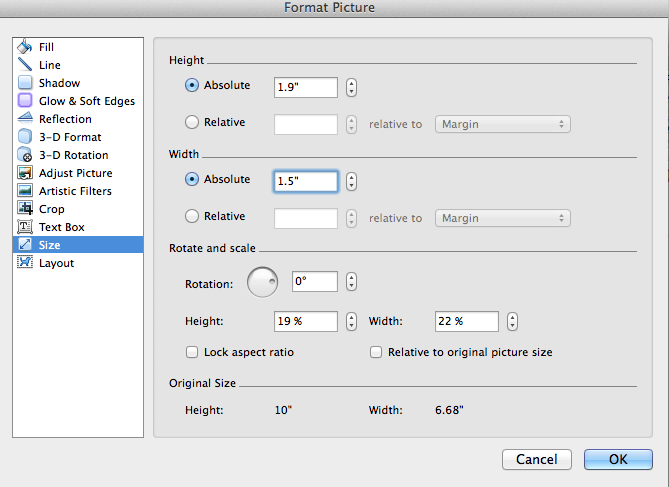This screenshot has height=487, width=669.
Task: Open the Crop tool icon
Action: point(25,208)
